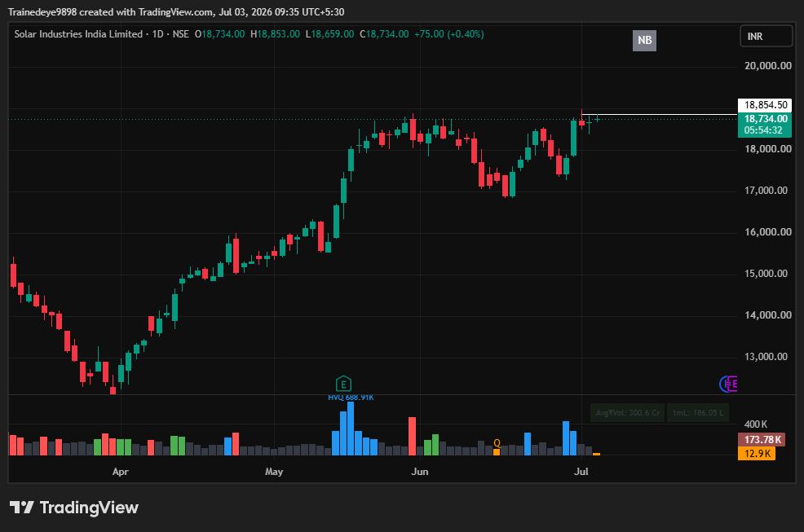Click the tallest blue HVQ volume bar
This screenshot has width=804, height=532.
pos(351,429)
